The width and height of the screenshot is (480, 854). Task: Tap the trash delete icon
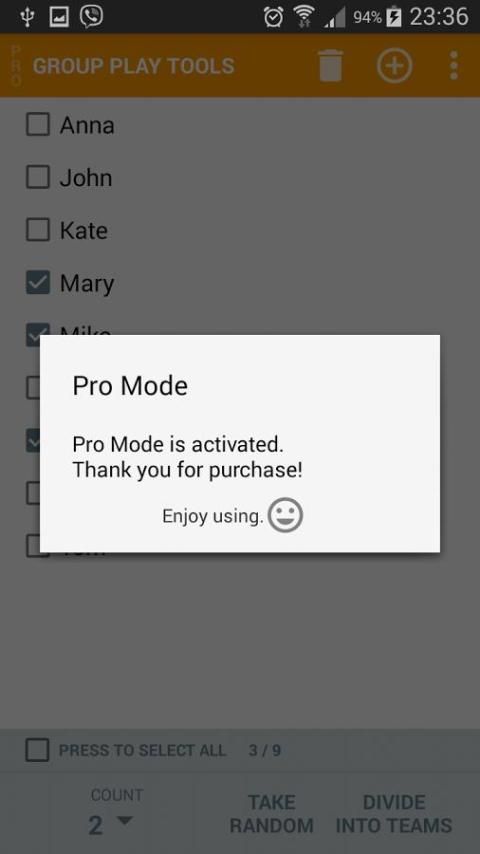pyautogui.click(x=331, y=65)
